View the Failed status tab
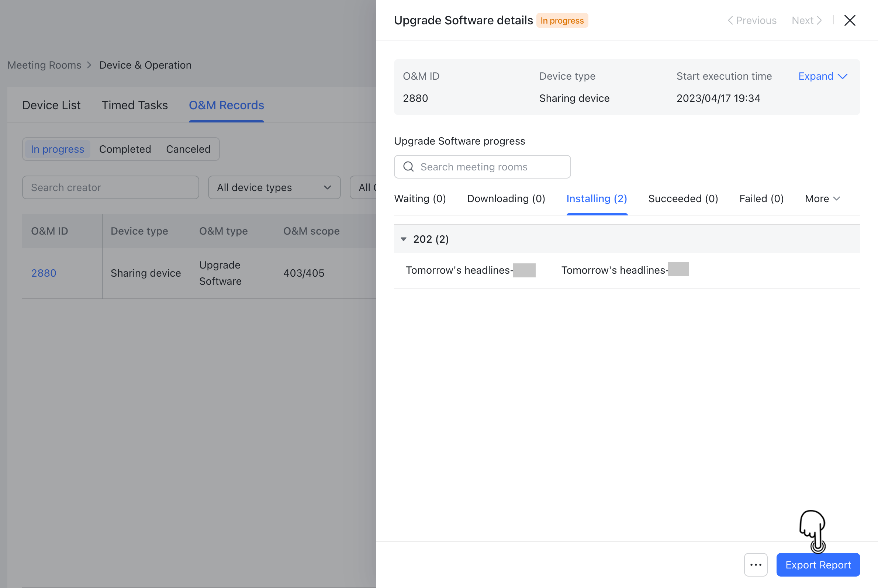This screenshot has height=588, width=878. click(761, 198)
